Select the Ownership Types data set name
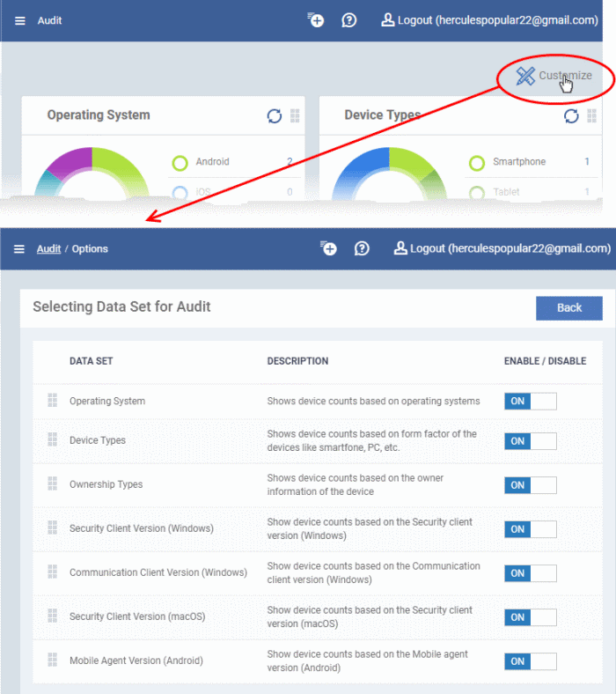 click(x=106, y=484)
